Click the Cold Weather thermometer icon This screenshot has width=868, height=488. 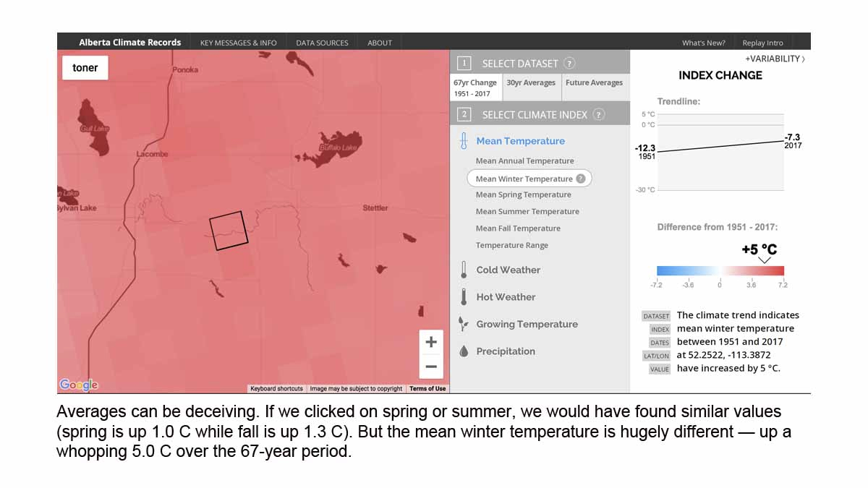[x=463, y=270]
